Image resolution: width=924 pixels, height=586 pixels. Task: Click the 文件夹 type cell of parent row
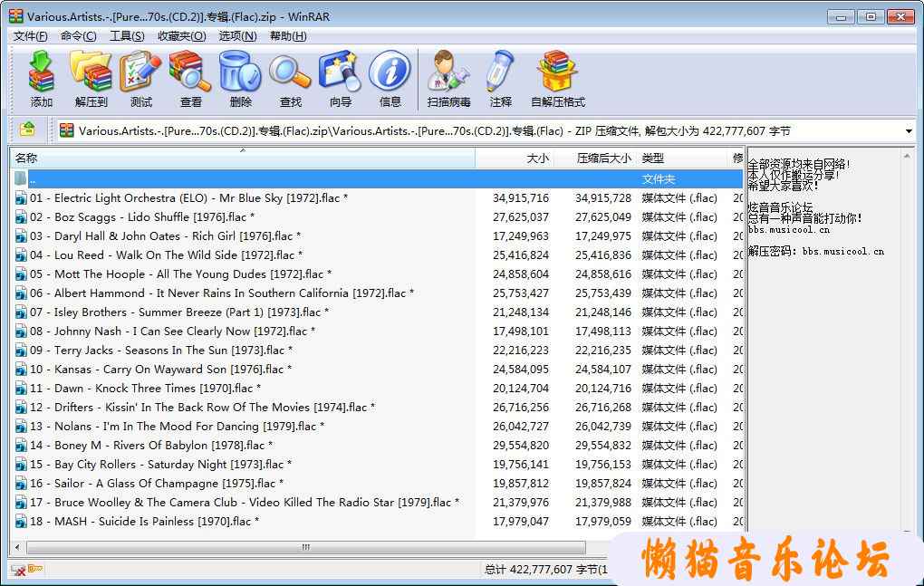(x=659, y=179)
